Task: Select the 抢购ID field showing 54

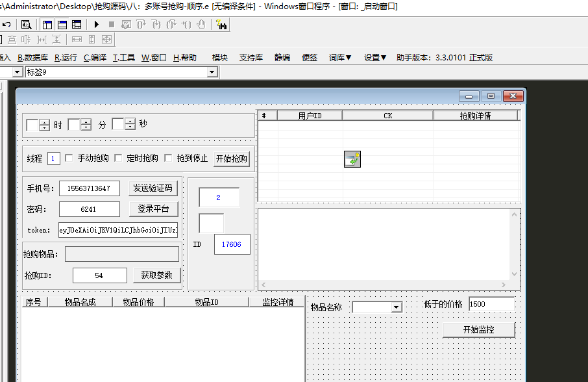Action: click(100, 275)
